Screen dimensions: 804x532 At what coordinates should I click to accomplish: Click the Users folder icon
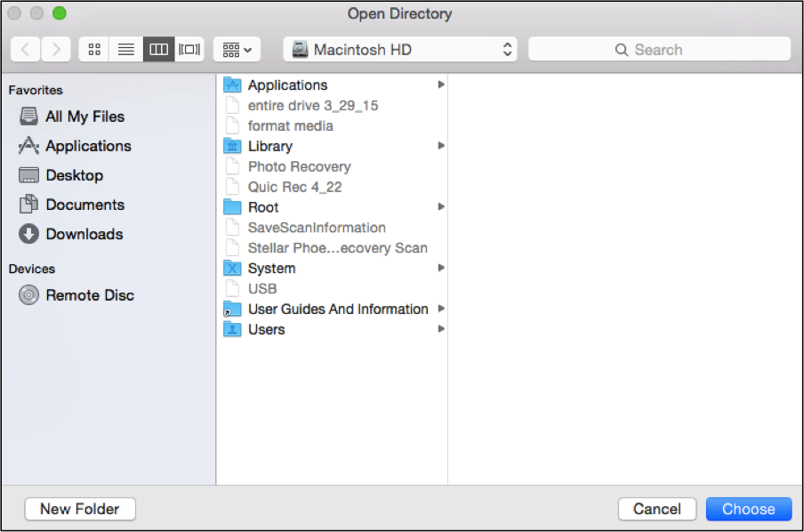click(232, 329)
